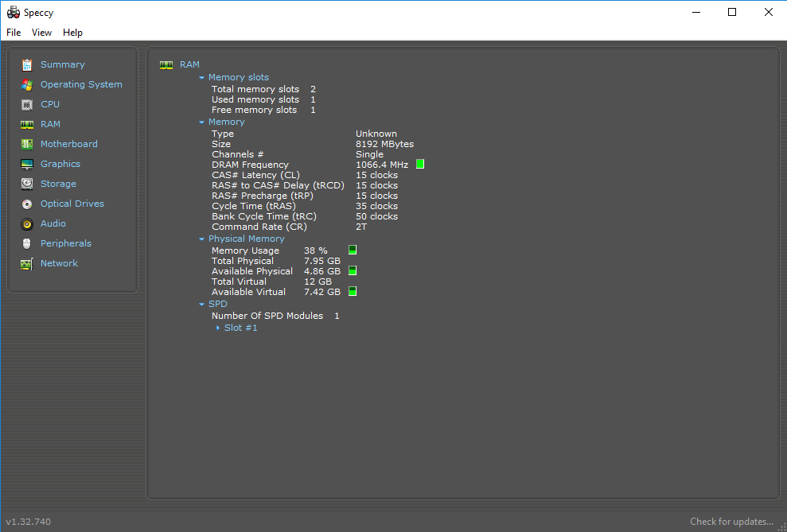Click the Available Virtual 7.42 GB value
787x532 pixels.
(x=322, y=292)
